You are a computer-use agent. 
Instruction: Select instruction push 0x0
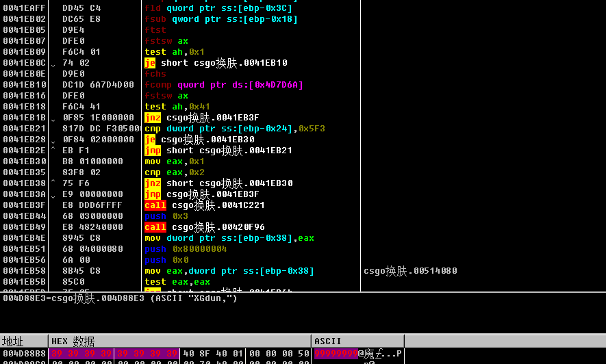click(166, 260)
